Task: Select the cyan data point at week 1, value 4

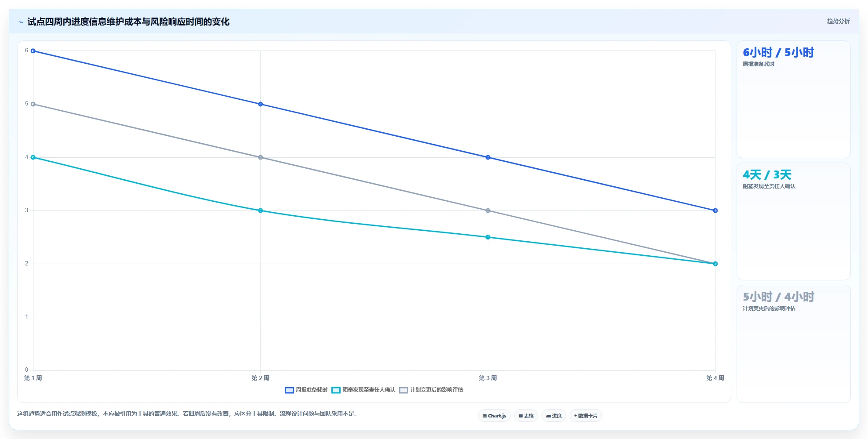Action: 33,157
